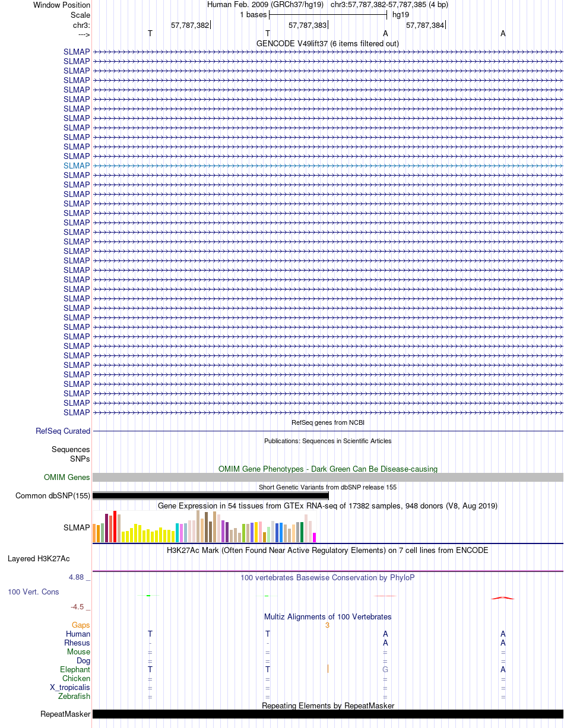Click the OMIM Genes track label

[x=67, y=477]
